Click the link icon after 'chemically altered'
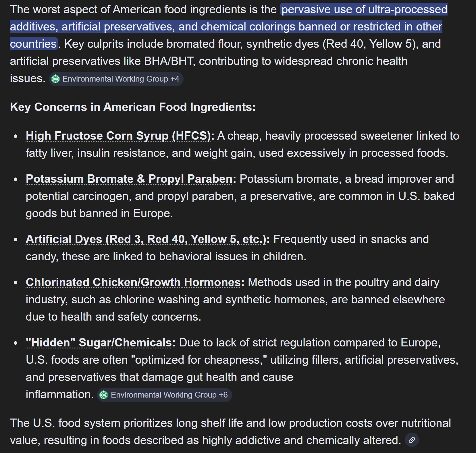 coord(412,440)
